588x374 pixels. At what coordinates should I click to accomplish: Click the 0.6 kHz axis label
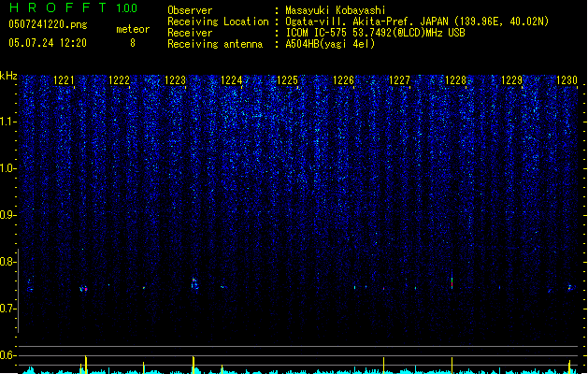[x=7, y=355]
